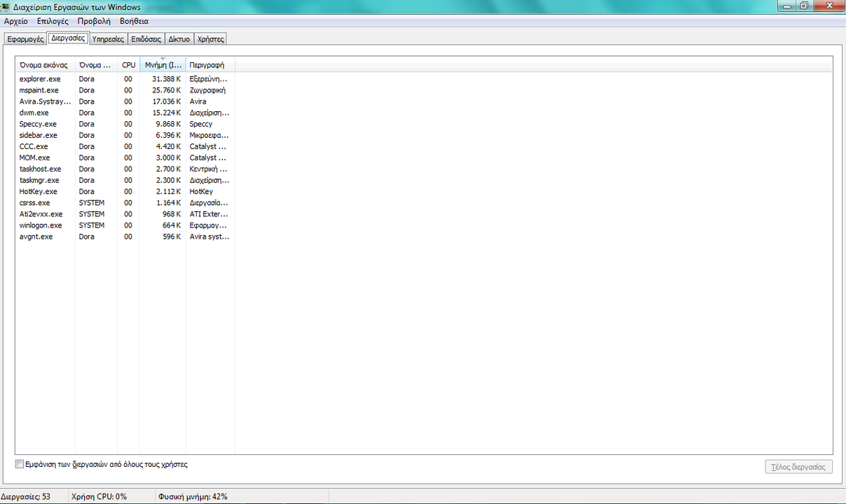Click the Τέλος διεργασίας button
This screenshot has height=504, width=846.
798,467
